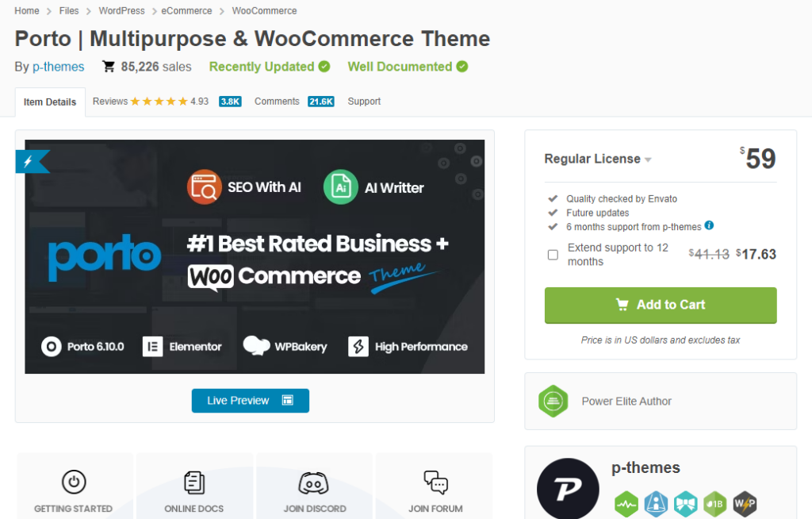
Task: Click the Future updates text
Action: click(x=598, y=213)
